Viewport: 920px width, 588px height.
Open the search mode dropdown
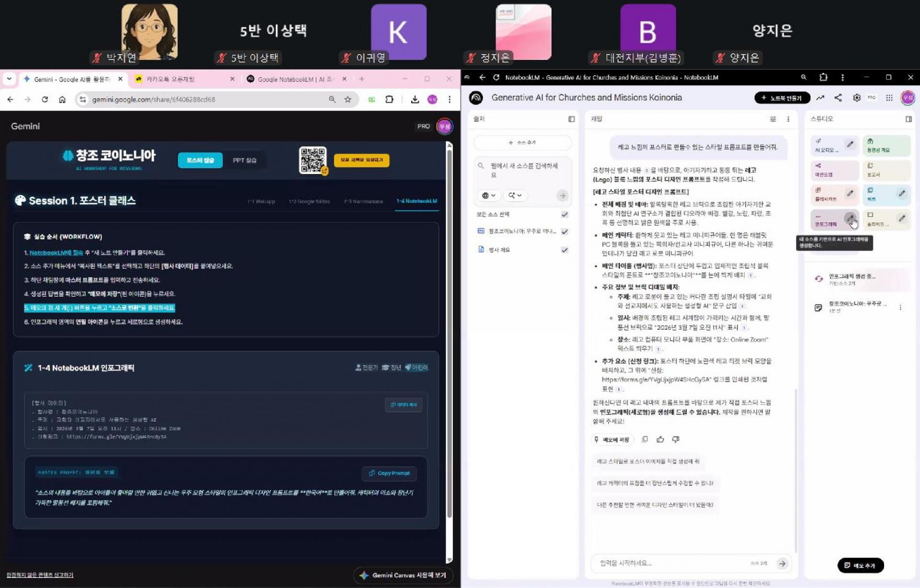click(515, 196)
